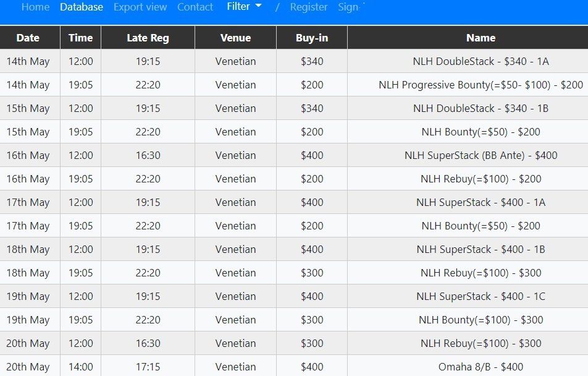Select 19th May date in the 12:00 row
The width and height of the screenshot is (588, 376).
(x=30, y=296)
